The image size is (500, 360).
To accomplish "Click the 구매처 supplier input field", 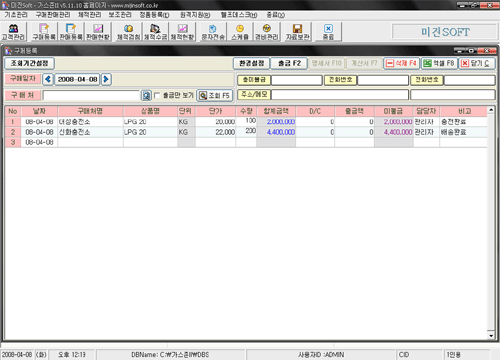I will tap(91, 96).
